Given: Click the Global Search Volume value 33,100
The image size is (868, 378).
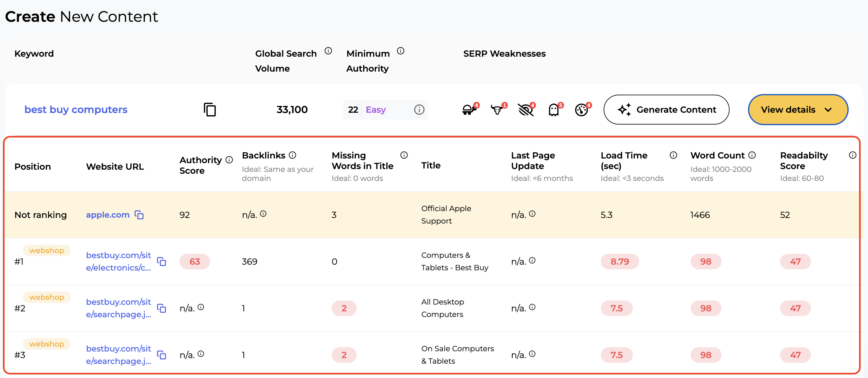Looking at the screenshot, I should (x=292, y=109).
